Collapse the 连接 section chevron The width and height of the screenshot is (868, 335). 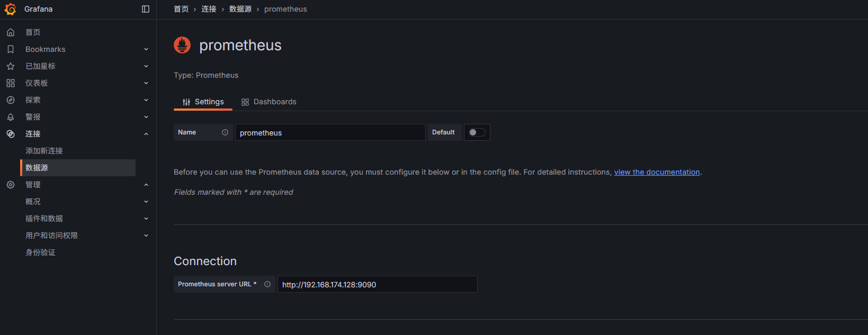click(x=146, y=134)
